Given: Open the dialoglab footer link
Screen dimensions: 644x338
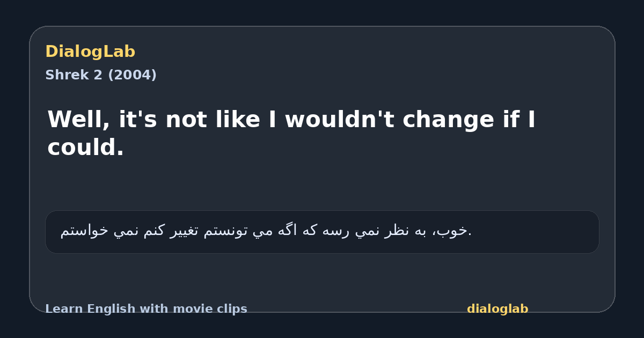Looking at the screenshot, I should tap(497, 309).
